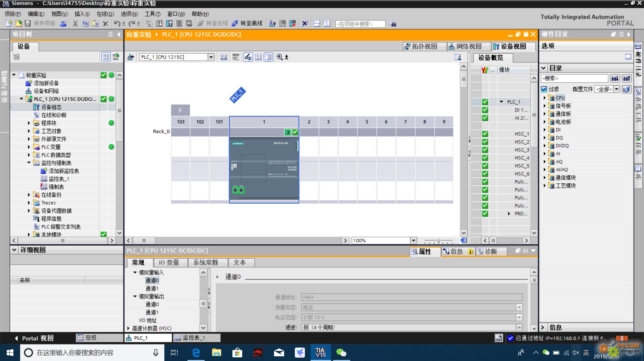Select 通道1 under 模拟量输入
This screenshot has width=644, height=361.
coord(152,288)
